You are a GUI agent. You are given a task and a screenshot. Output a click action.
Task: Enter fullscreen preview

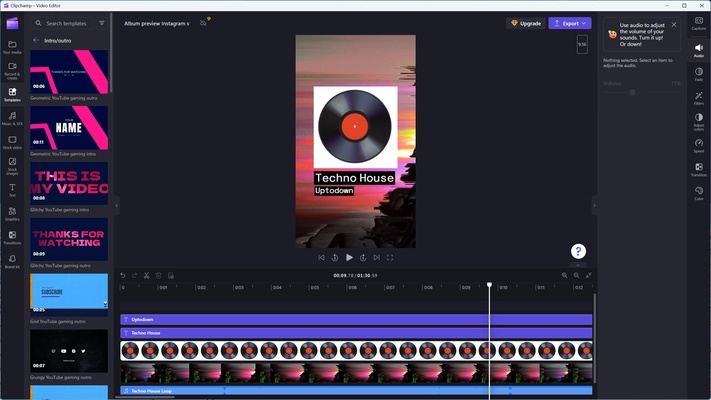click(x=390, y=257)
